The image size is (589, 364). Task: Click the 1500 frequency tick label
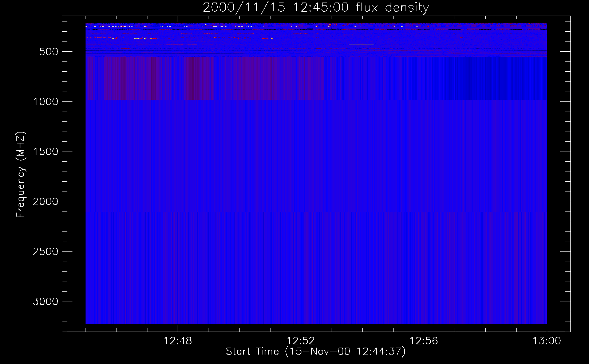46,151
